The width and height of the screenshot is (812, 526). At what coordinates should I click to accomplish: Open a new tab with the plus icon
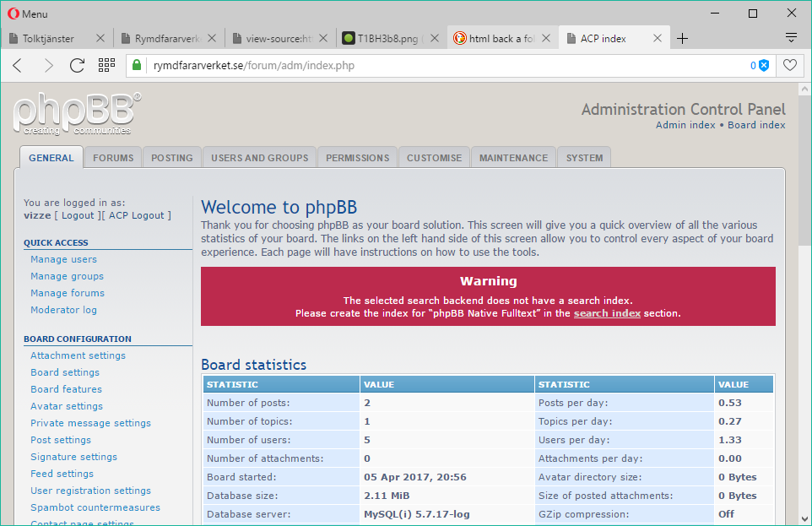coord(683,38)
